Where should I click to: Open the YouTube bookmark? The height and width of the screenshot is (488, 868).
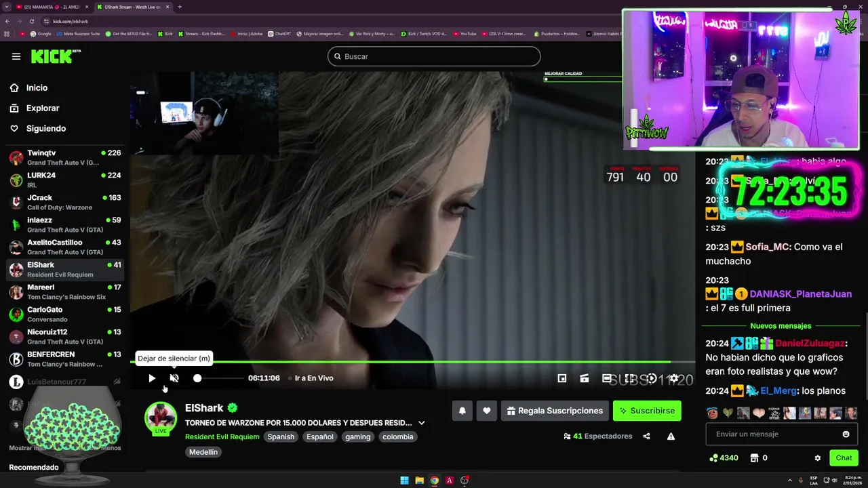click(x=465, y=34)
